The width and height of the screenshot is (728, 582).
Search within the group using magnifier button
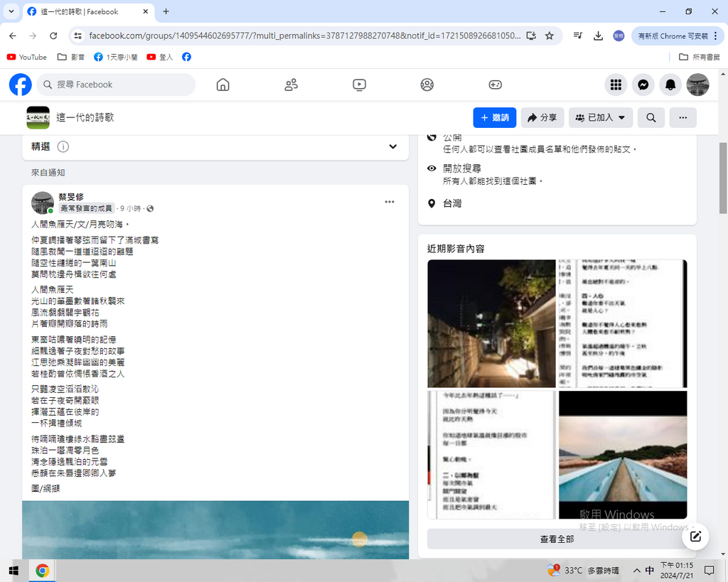[651, 118]
